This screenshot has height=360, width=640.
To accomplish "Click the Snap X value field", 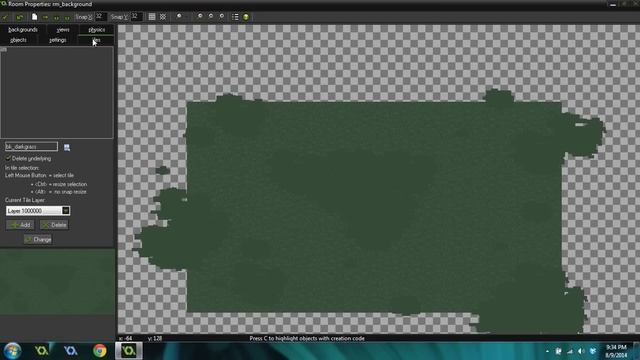I will pyautogui.click(x=101, y=17).
